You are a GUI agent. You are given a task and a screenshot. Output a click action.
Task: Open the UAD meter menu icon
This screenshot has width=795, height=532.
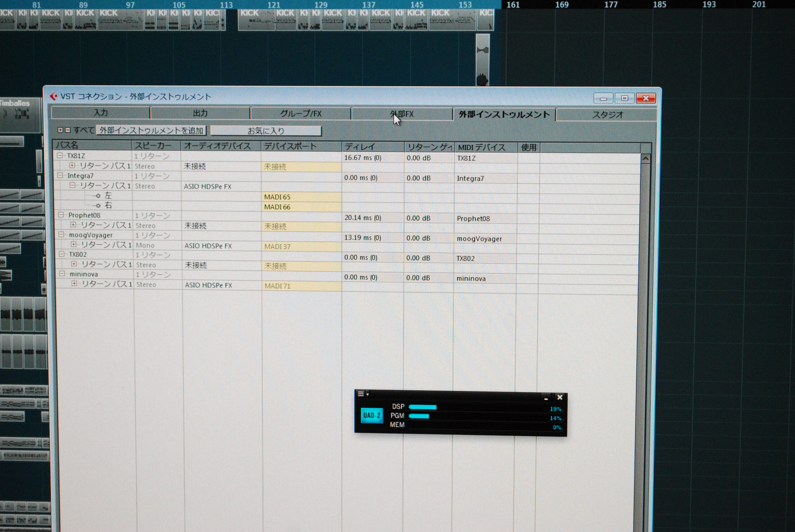(363, 394)
